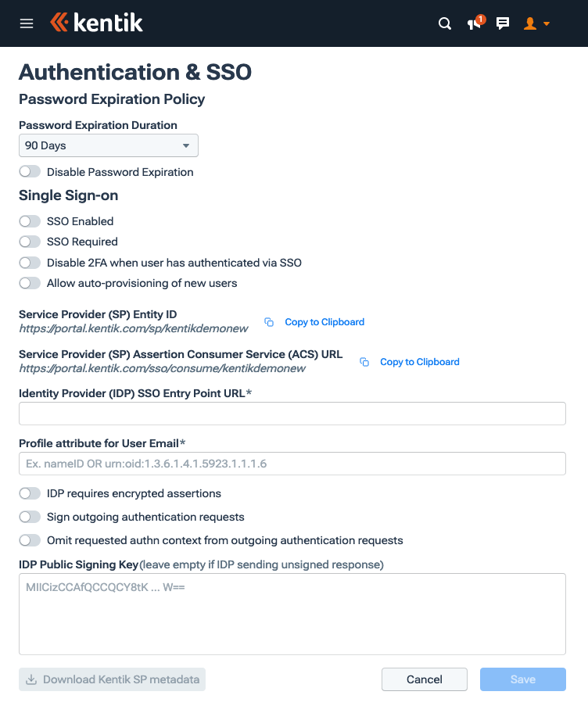Turn on SSO Required

[29, 242]
